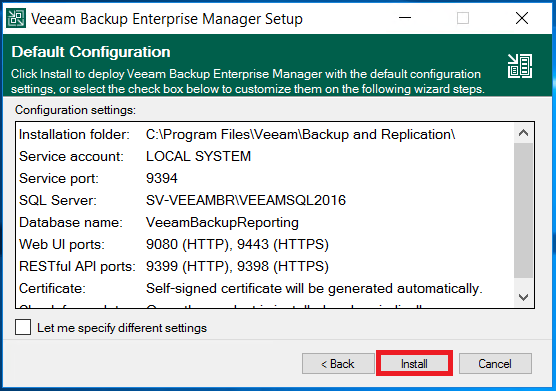Click the Default Configuration heading

91,52
